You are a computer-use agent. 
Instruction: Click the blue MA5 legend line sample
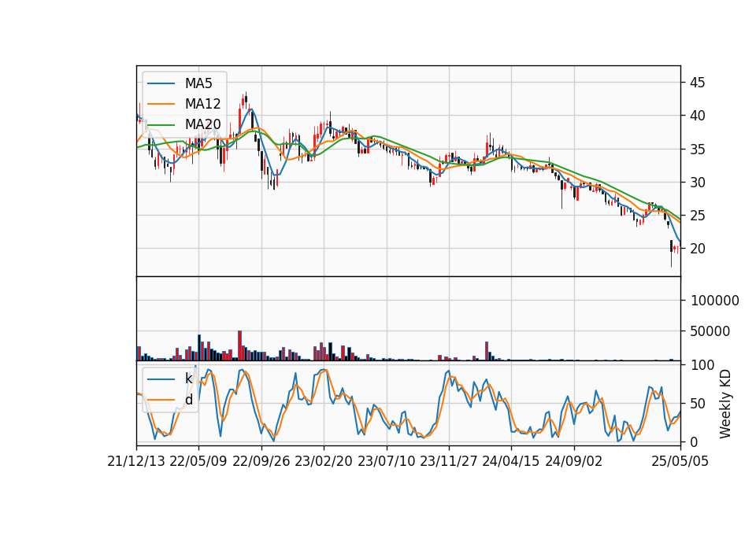coord(161,83)
